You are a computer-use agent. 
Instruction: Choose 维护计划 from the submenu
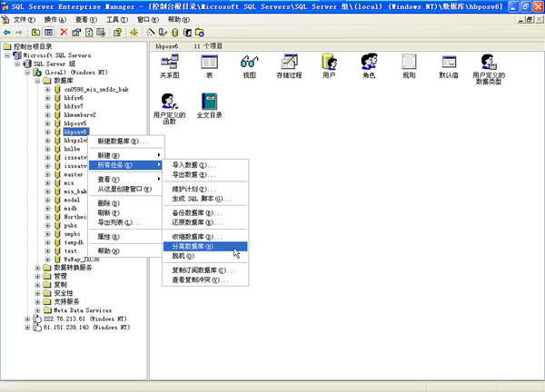pyautogui.click(x=205, y=189)
